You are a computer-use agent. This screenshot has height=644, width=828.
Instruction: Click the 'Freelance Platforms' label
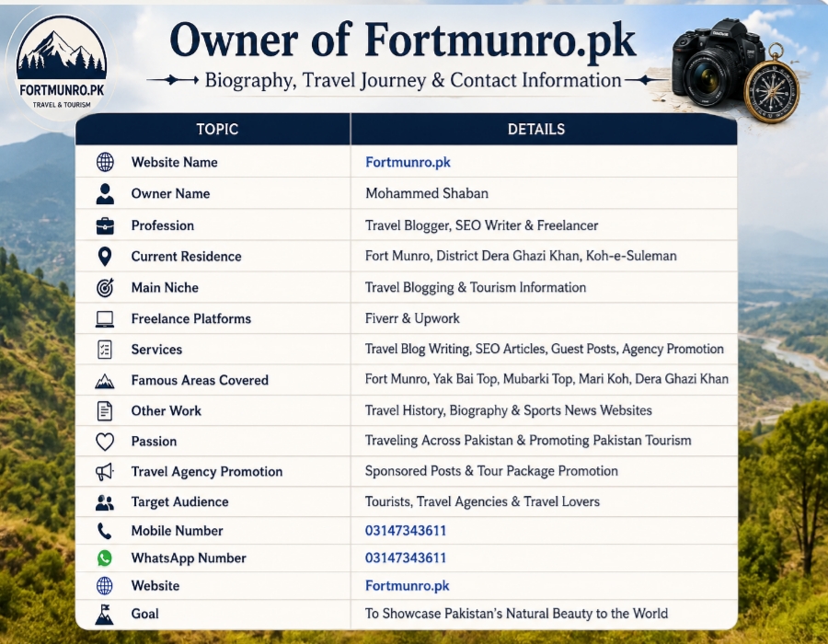pos(191,319)
